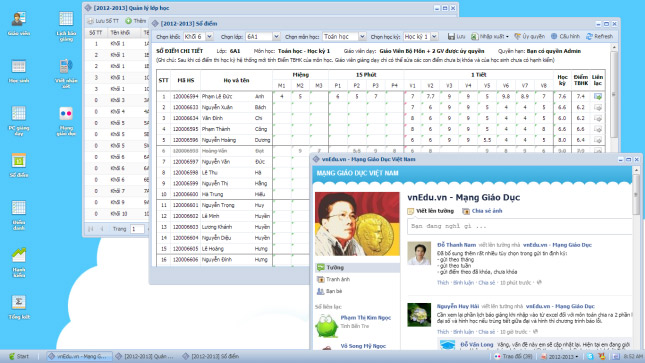Click Liên lạc icon for Phạm Thành Công
Viewport: 645px width, 363px height.
coord(598,129)
